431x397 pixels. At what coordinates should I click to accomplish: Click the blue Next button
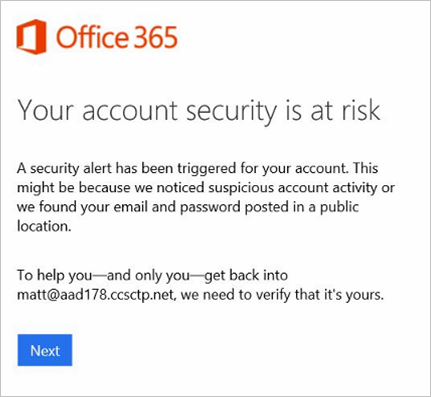45,350
